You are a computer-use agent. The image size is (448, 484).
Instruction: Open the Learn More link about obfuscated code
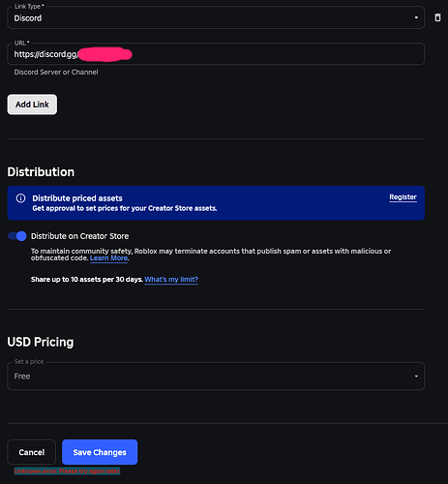coord(108,258)
